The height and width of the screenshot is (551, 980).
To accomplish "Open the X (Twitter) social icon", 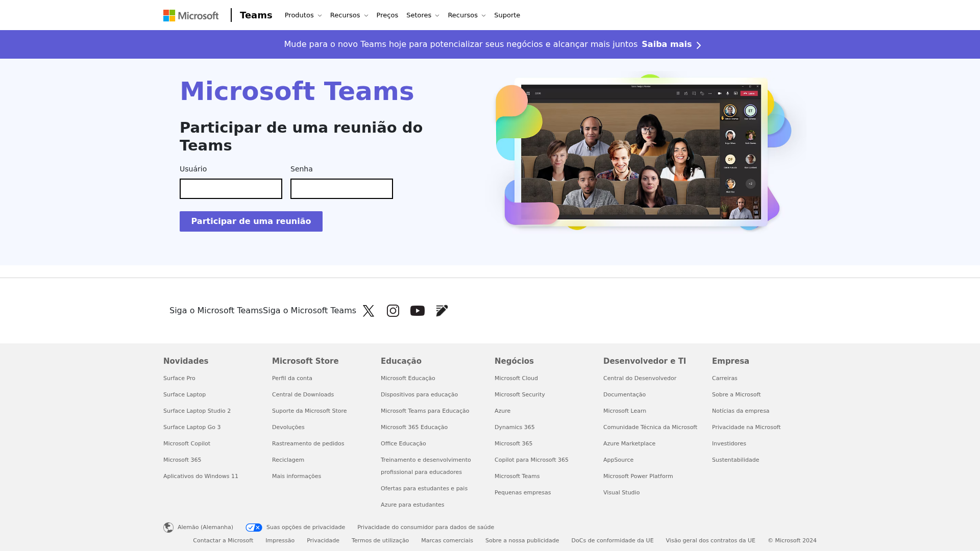I will click(x=369, y=311).
